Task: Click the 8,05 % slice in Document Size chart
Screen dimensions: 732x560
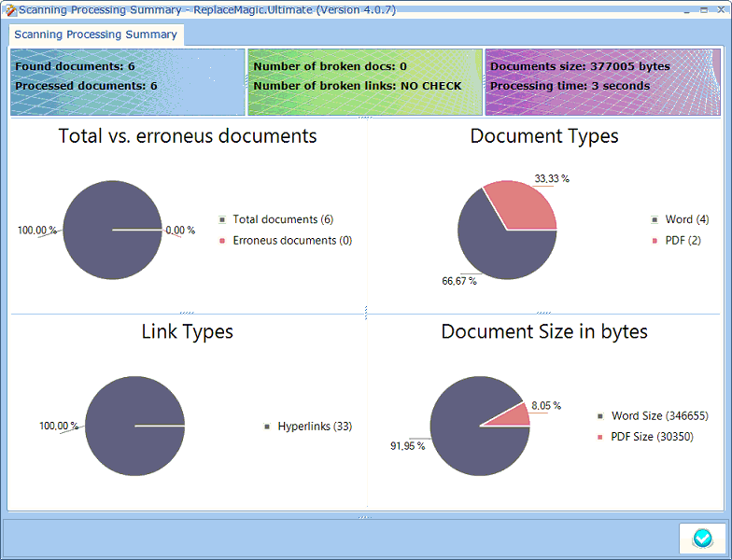Action: 511,416
